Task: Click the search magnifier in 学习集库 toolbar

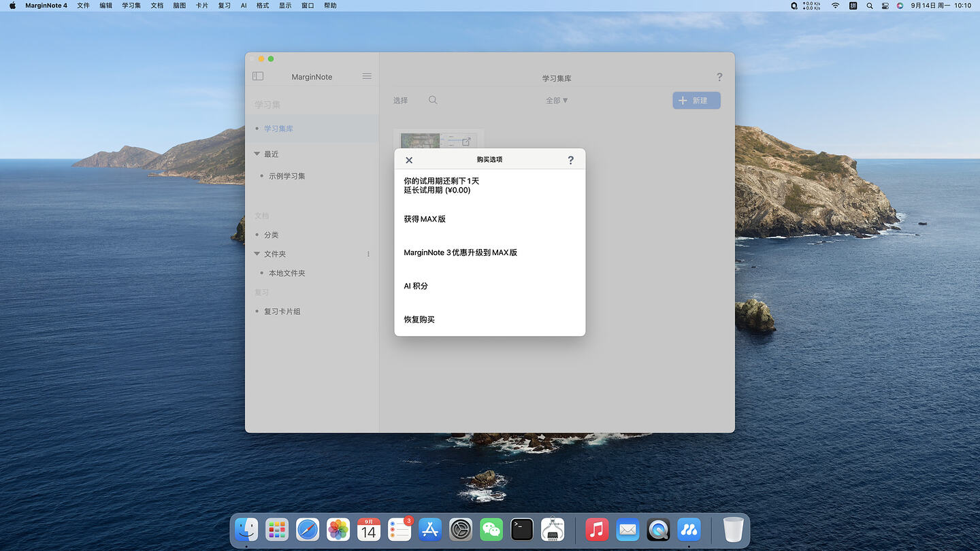Action: tap(433, 100)
